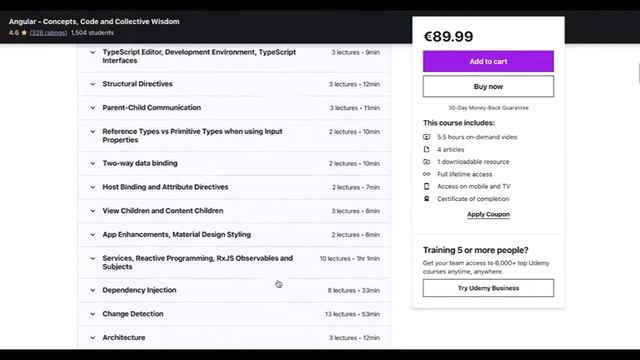Select Host Binding and Attribute Directives title
Image resolution: width=640 pixels, height=360 pixels.
[165, 187]
